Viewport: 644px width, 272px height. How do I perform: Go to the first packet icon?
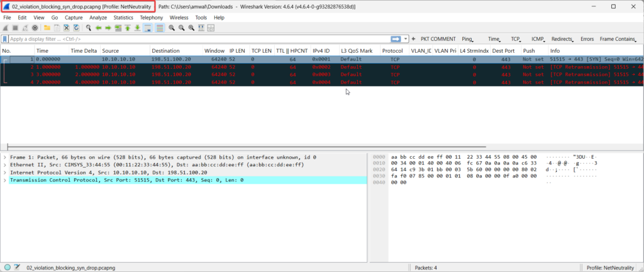pyautogui.click(x=128, y=28)
